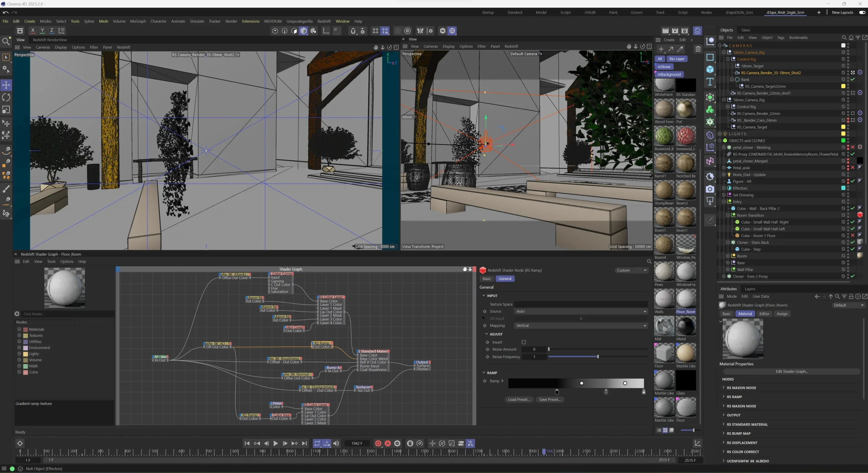The height and width of the screenshot is (473, 868).
Task: Go to start of timeline
Action: coord(247,444)
